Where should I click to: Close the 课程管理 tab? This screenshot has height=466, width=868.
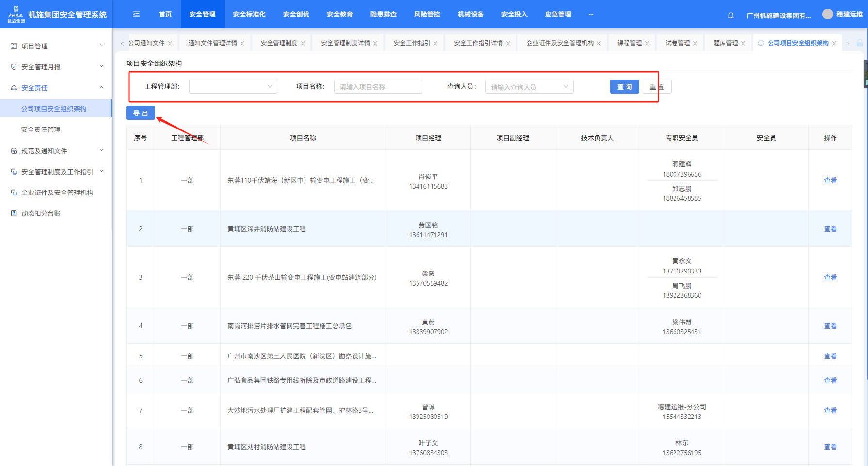point(647,44)
